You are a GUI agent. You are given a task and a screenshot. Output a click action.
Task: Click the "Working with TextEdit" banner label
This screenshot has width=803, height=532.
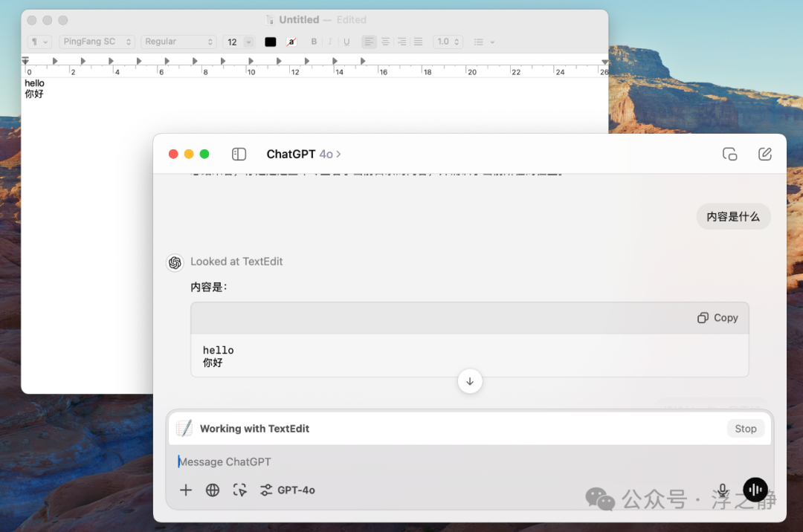254,429
